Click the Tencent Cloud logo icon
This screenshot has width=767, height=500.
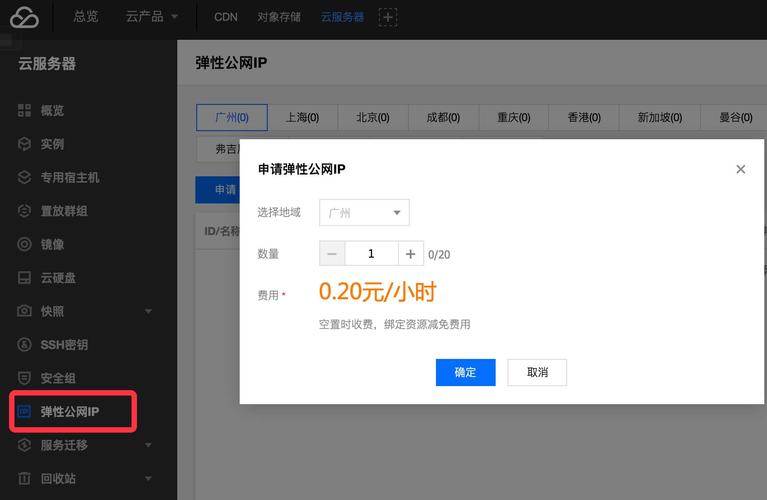pos(24,17)
